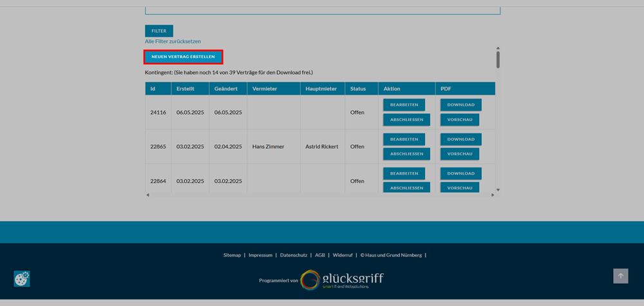Open the Sitemap footer link
Screen dimensions: 644x306
pyautogui.click(x=232, y=255)
